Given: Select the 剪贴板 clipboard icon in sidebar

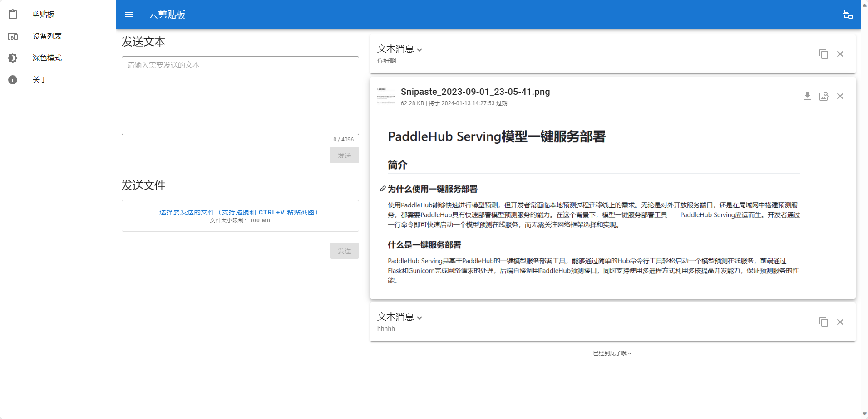Looking at the screenshot, I should pyautogui.click(x=12, y=14).
